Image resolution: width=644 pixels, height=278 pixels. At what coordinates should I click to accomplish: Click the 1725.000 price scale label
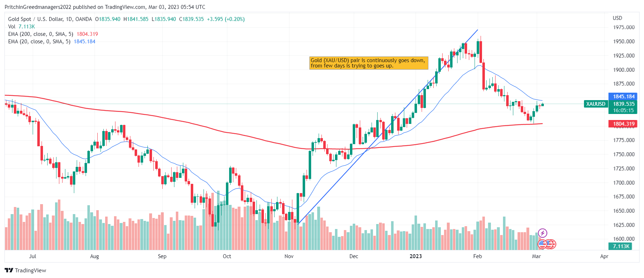[x=624, y=169]
